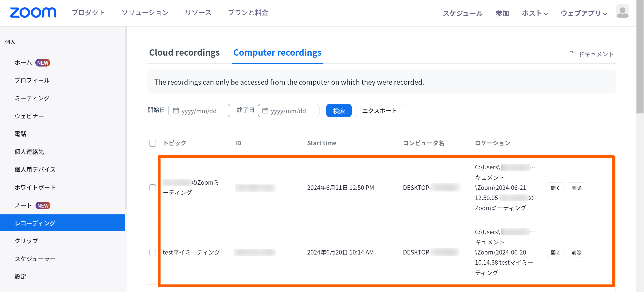Click the calendar icon in 開始日 field
644x292 pixels.
[x=176, y=111]
